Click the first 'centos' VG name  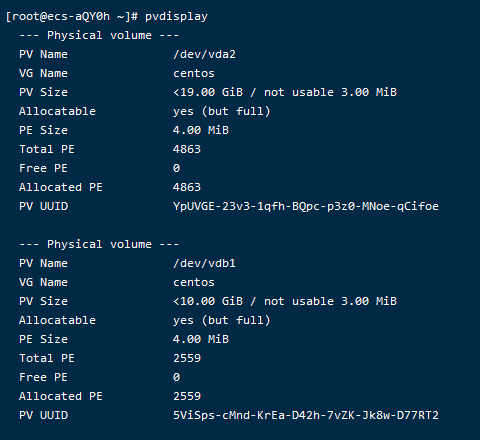pyautogui.click(x=194, y=74)
